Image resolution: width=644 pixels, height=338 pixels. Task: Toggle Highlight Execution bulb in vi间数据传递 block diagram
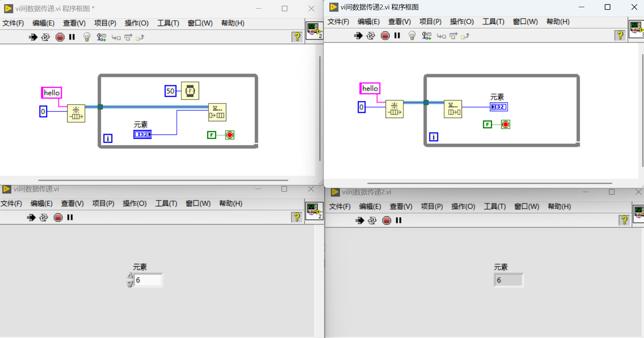(x=87, y=37)
